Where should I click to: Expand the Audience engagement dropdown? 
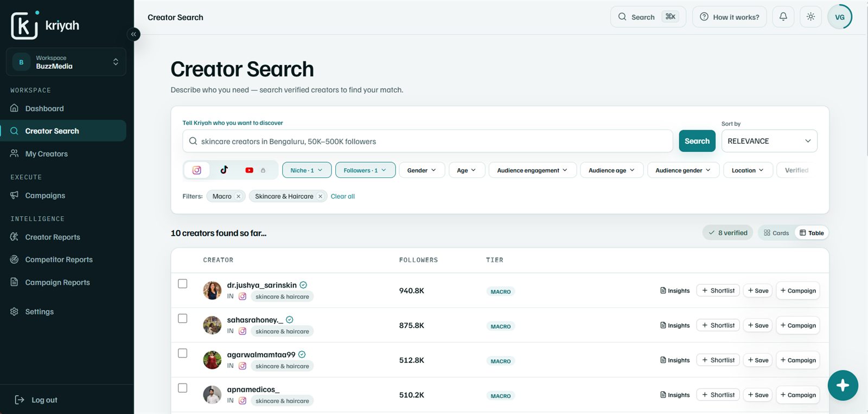(532, 170)
